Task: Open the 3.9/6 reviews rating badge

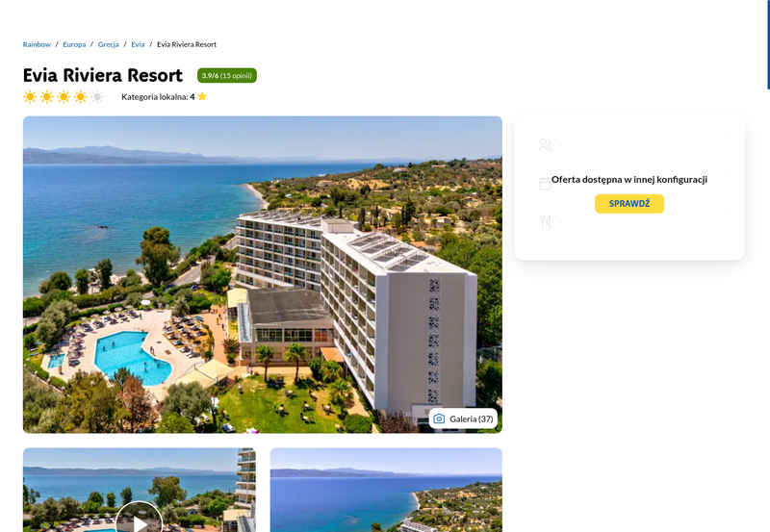Action: (x=227, y=76)
